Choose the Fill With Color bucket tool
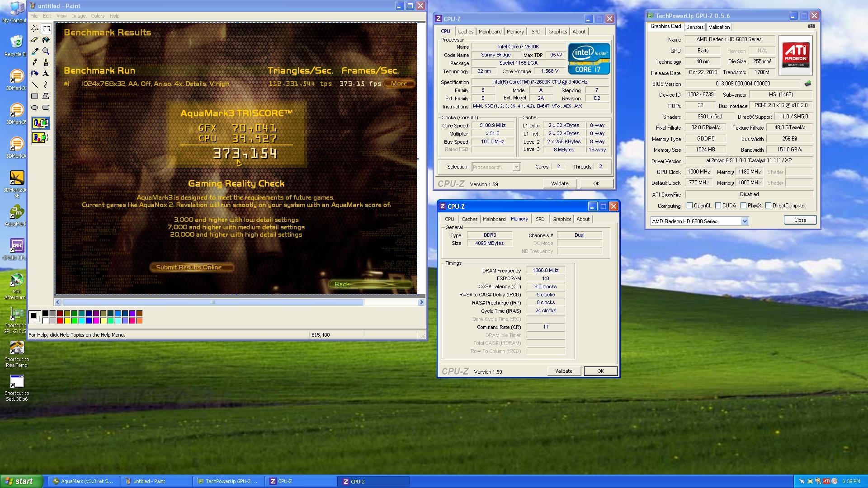868x488 pixels. pos(46,40)
